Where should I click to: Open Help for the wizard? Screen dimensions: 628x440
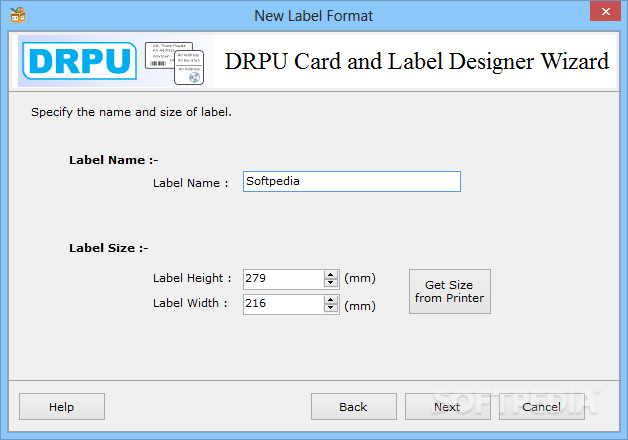coord(62,406)
